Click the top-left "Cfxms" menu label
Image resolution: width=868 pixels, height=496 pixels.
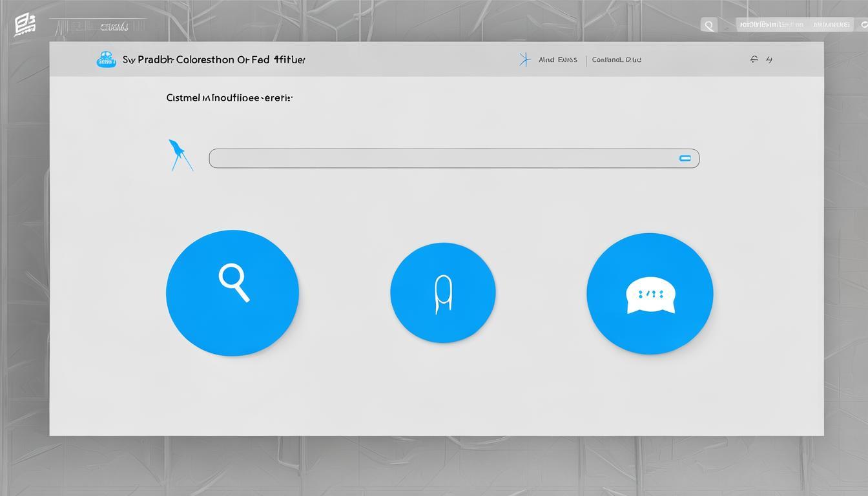click(114, 27)
